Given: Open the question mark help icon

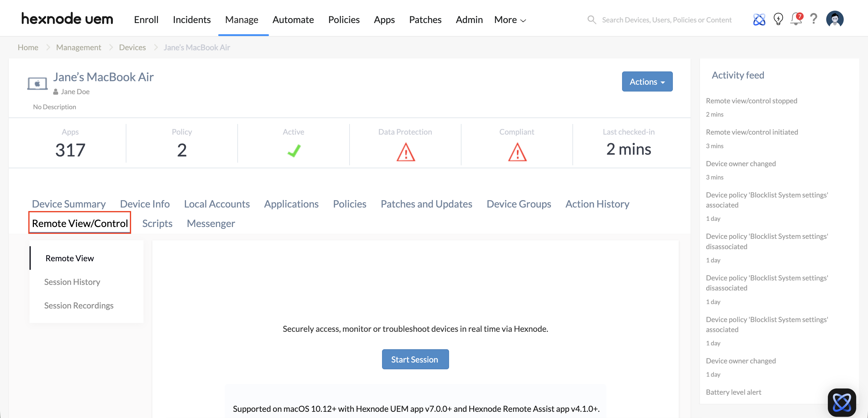Looking at the screenshot, I should (813, 19).
